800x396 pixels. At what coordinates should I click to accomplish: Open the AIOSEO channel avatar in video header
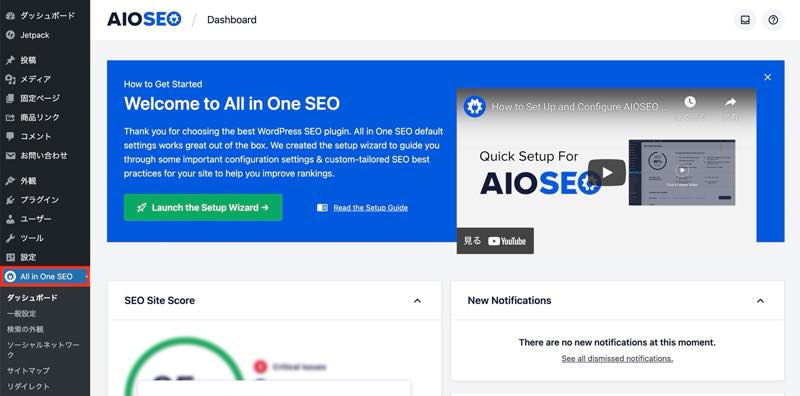474,107
